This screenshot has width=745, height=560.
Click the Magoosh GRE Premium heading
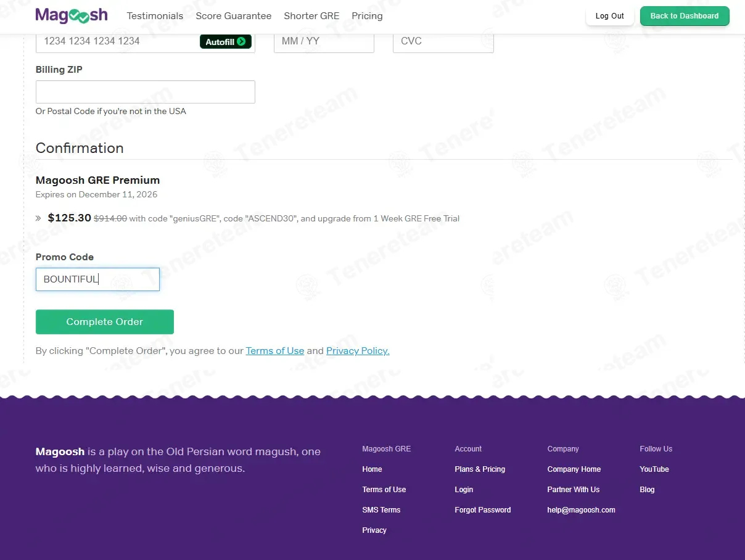click(97, 180)
